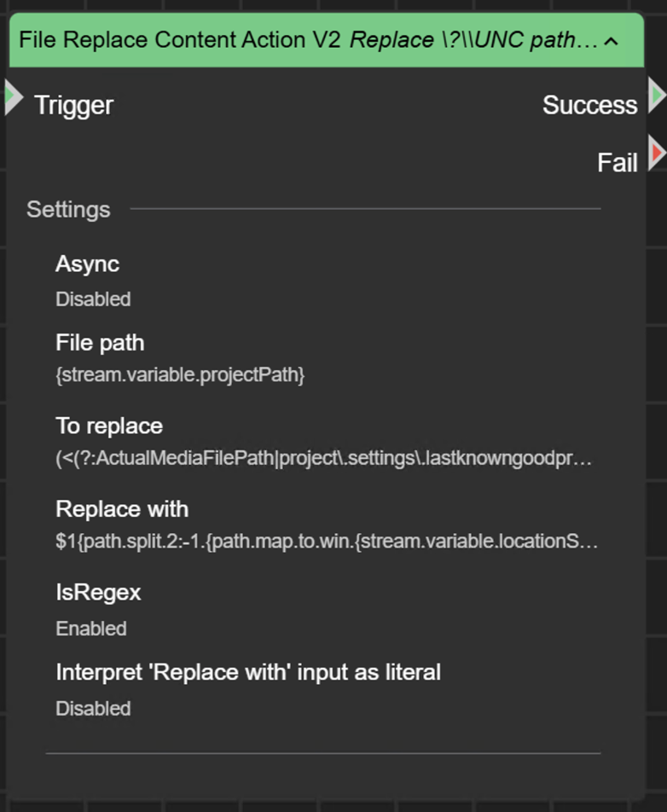Screen dimensions: 667x812
Task: Collapse the node using the header chevron
Action: pyautogui.click(x=609, y=39)
